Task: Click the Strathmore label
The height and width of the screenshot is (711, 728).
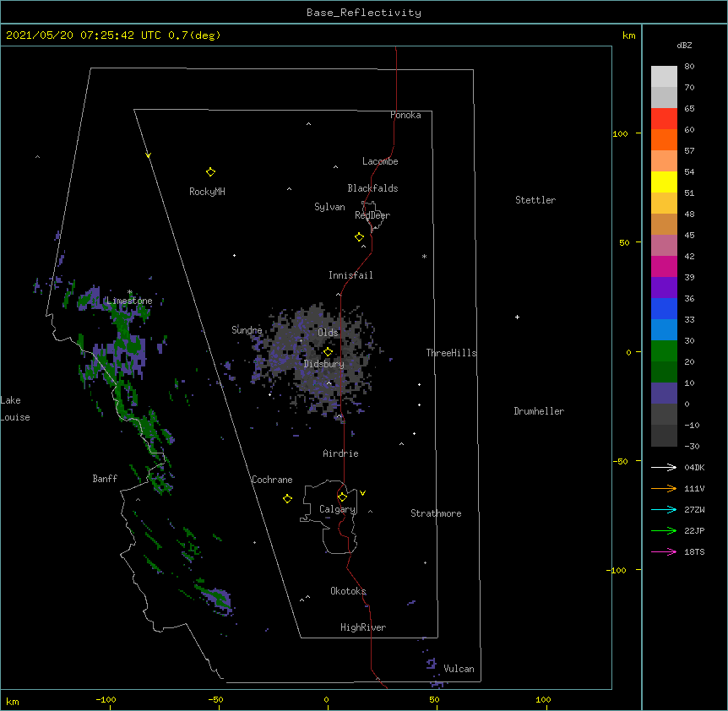Action: [x=436, y=513]
